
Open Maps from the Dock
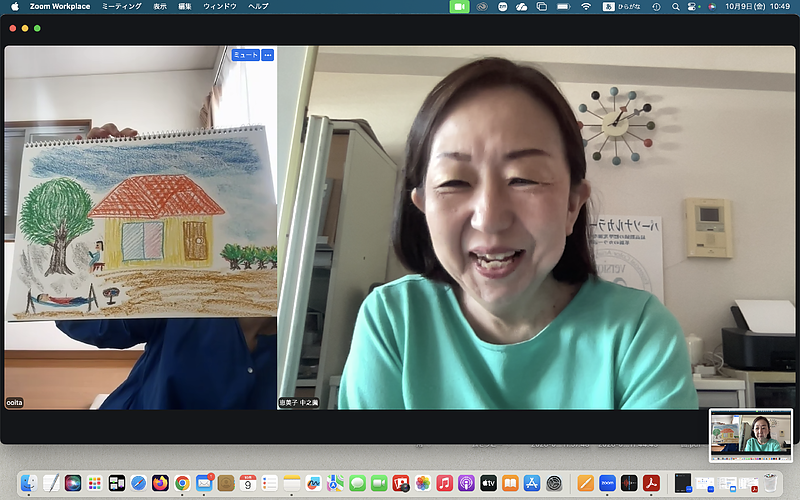(x=335, y=483)
